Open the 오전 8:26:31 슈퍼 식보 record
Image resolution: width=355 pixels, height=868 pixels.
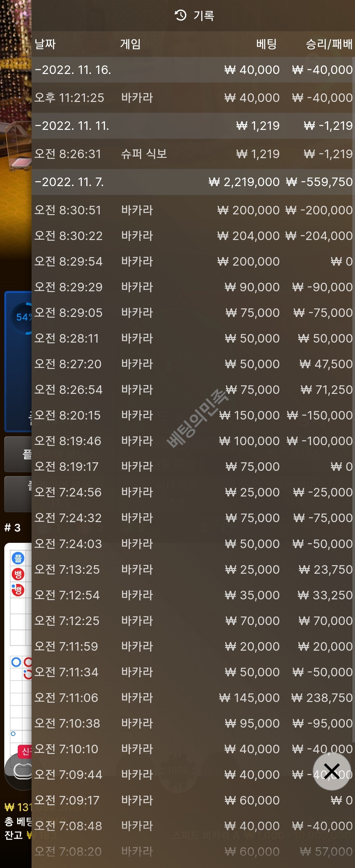(193, 154)
